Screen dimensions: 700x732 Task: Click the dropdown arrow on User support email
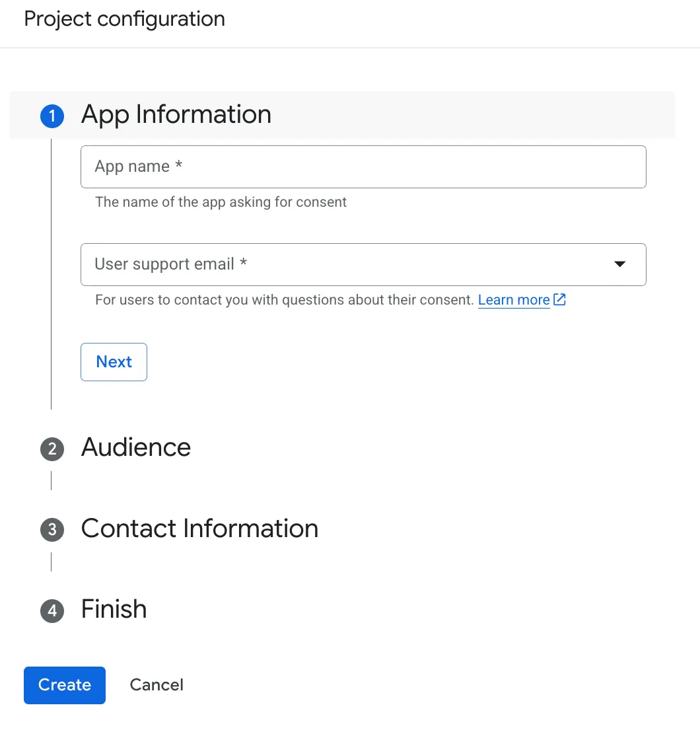tap(619, 264)
